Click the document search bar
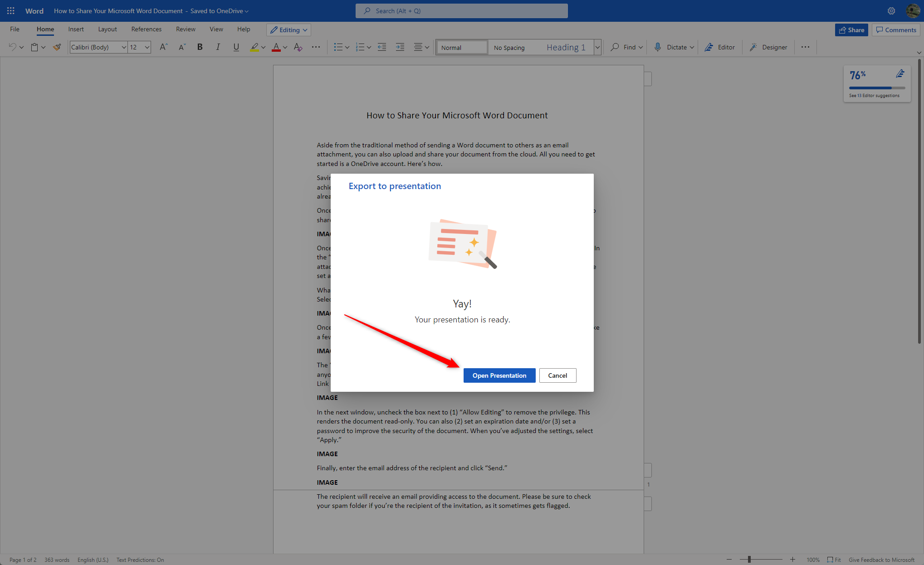Image resolution: width=924 pixels, height=565 pixels. click(x=461, y=10)
